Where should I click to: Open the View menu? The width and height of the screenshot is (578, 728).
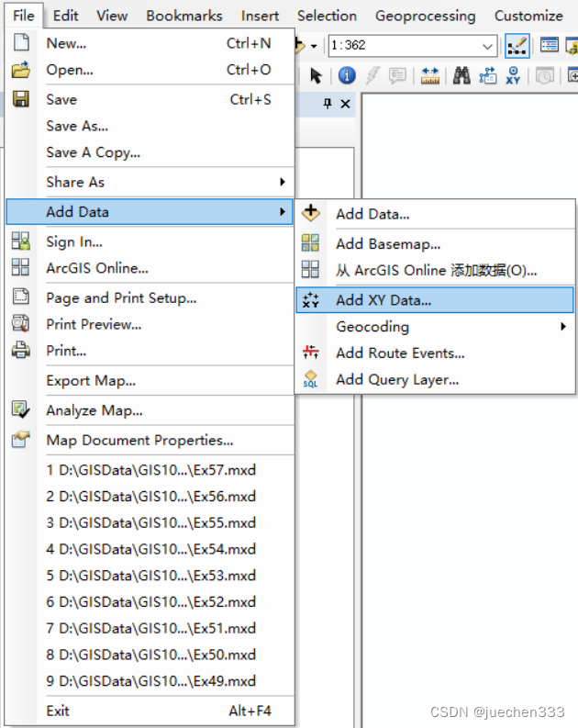(x=112, y=16)
